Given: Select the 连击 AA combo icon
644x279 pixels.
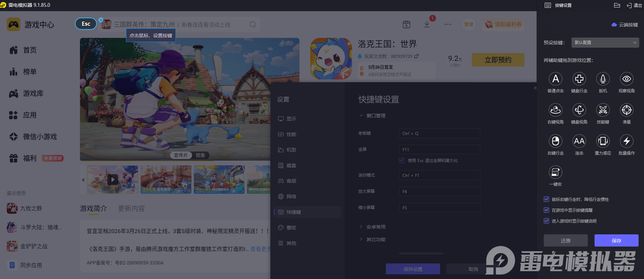Looking at the screenshot, I should tap(579, 141).
